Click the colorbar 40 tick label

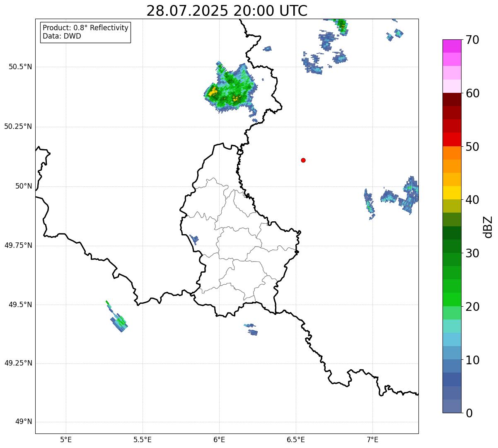click(472, 200)
